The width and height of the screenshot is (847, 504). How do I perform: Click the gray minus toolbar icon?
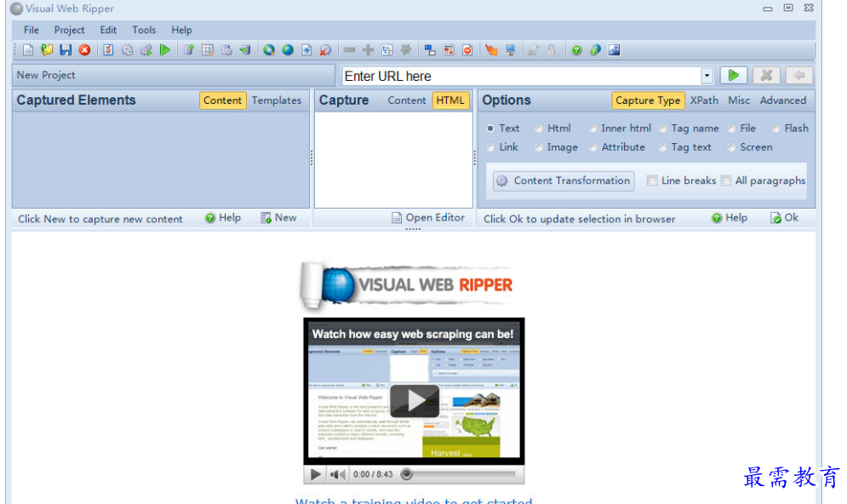[349, 50]
